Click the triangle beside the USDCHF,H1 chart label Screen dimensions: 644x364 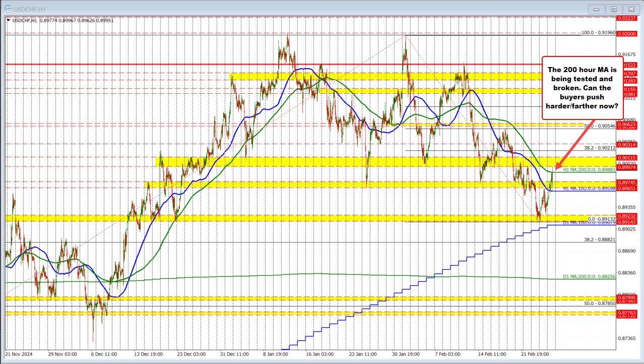[x=8, y=20]
